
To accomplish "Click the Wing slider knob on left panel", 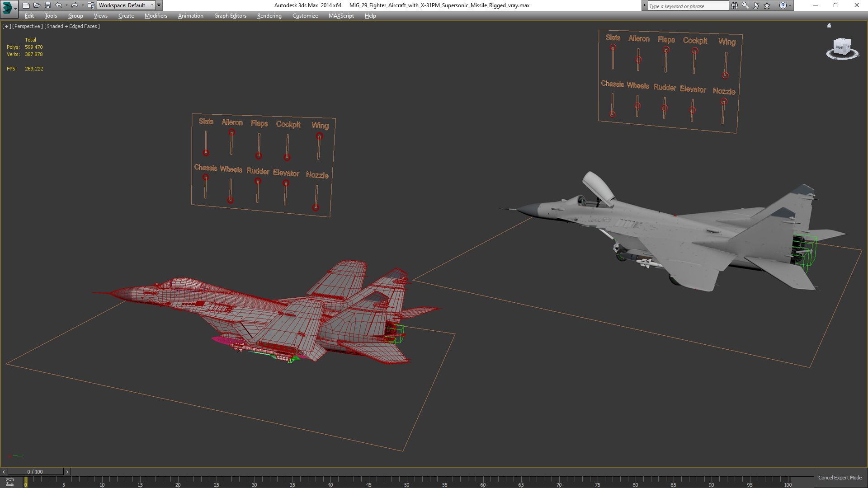I will (319, 136).
